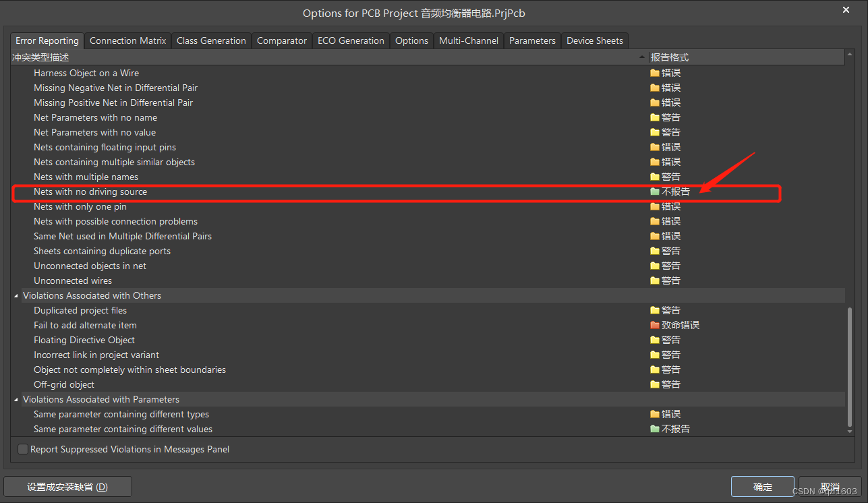Viewport: 868px width, 503px height.
Task: Enable Report Suppressed Violations in Messages Panel
Action: pos(23,449)
